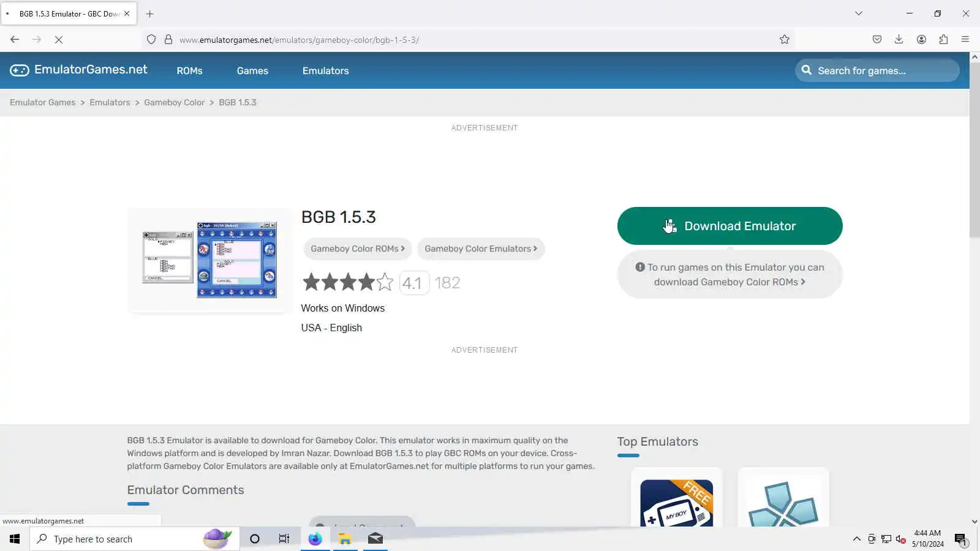Click the Emulators breadcrumb link
The height and width of the screenshot is (551, 980).
click(x=110, y=103)
